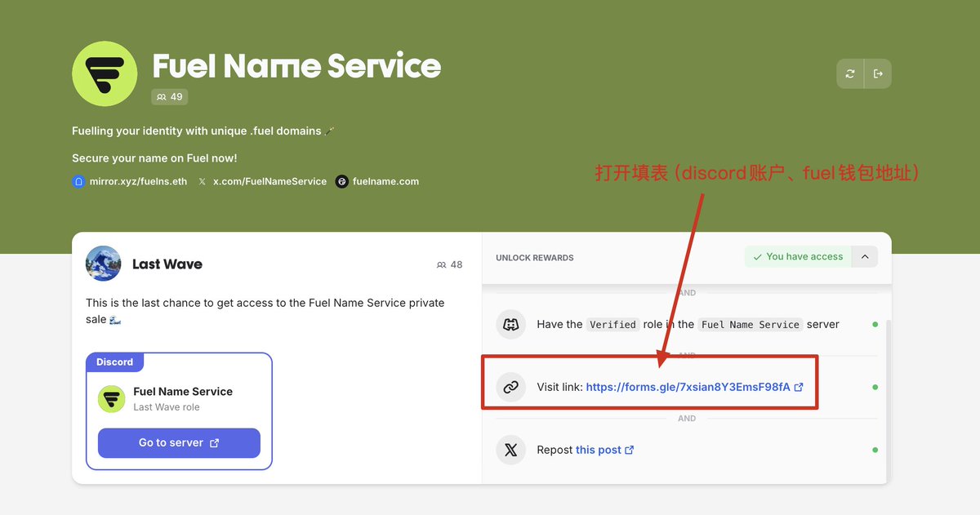Screen dimensions: 980x515
Task: Open the fuelname.com website link
Action: (x=385, y=181)
